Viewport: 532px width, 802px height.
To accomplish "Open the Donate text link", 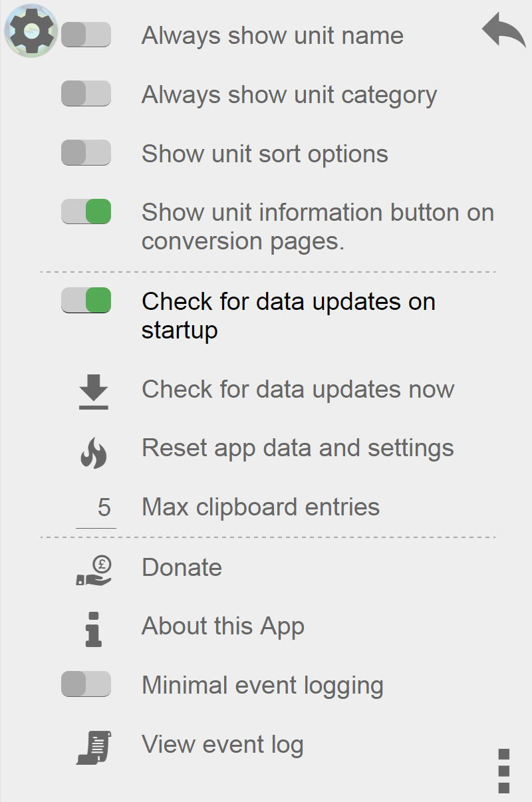I will (182, 567).
